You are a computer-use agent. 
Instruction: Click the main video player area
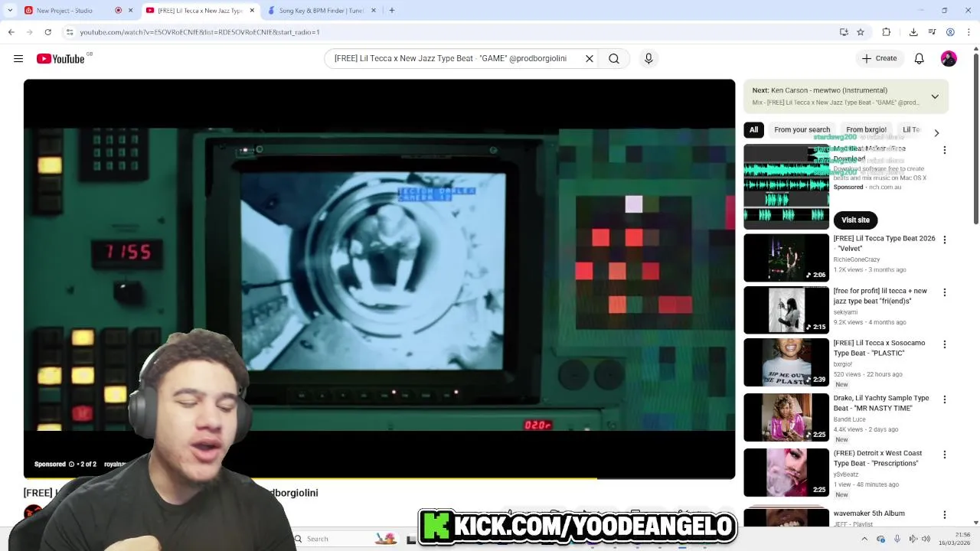[379, 279]
